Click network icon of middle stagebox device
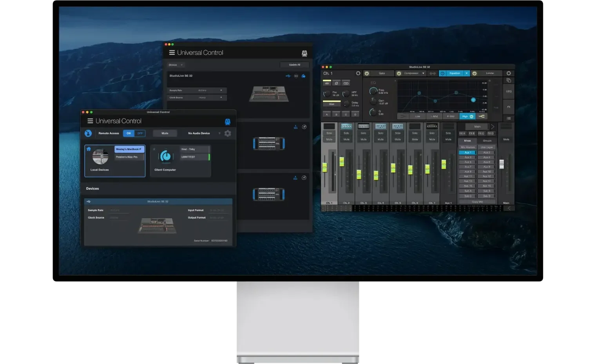This screenshot has height=364, width=596. pos(295,127)
